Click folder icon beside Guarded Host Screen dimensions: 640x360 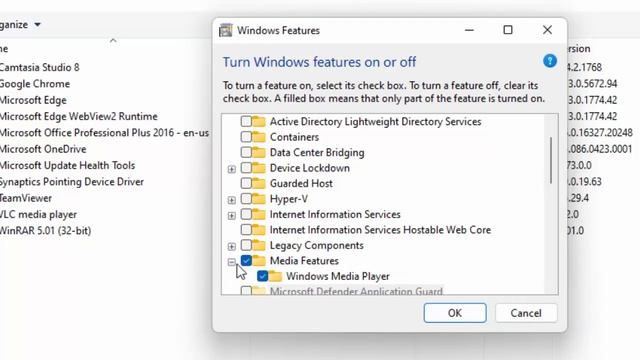[259, 183]
